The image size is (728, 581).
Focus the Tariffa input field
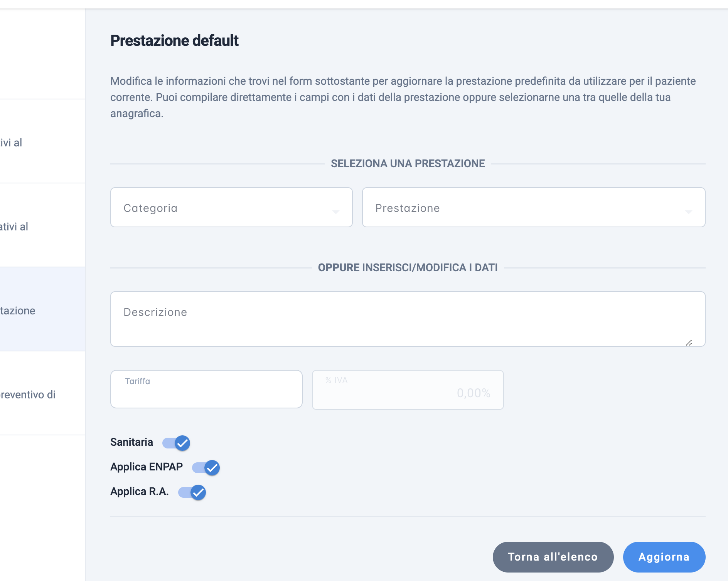pyautogui.click(x=206, y=389)
